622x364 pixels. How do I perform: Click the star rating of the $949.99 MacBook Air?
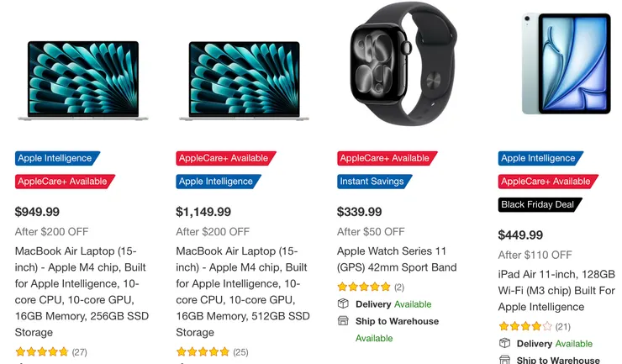42,352
